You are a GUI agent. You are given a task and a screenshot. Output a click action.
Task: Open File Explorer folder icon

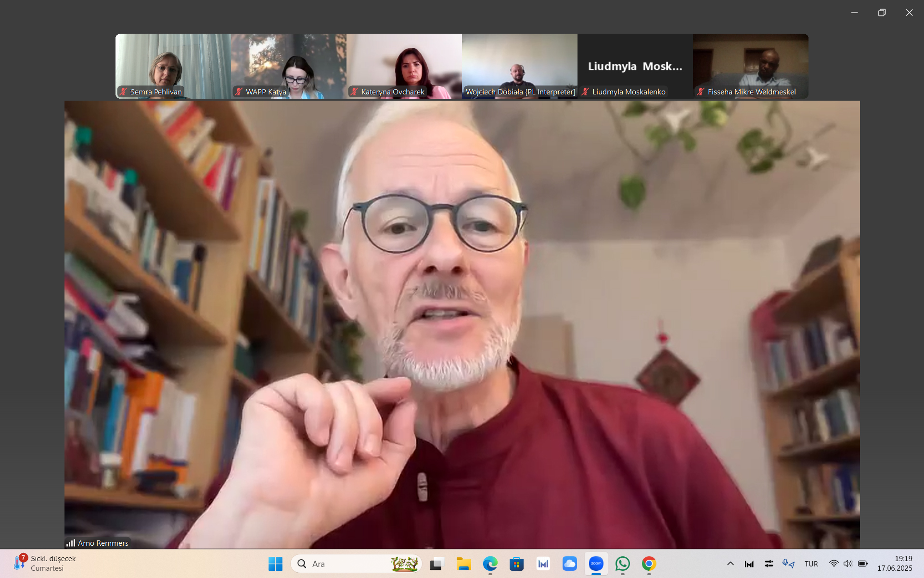click(463, 564)
